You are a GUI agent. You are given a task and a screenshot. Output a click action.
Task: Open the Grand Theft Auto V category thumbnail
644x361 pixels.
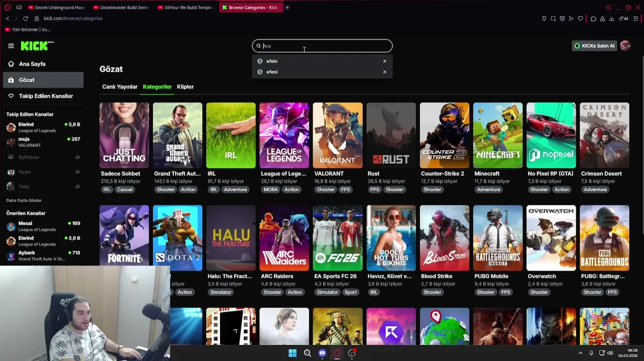coord(178,135)
